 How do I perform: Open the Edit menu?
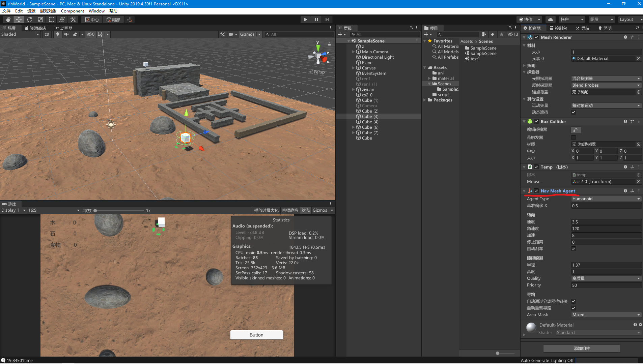coord(19,11)
